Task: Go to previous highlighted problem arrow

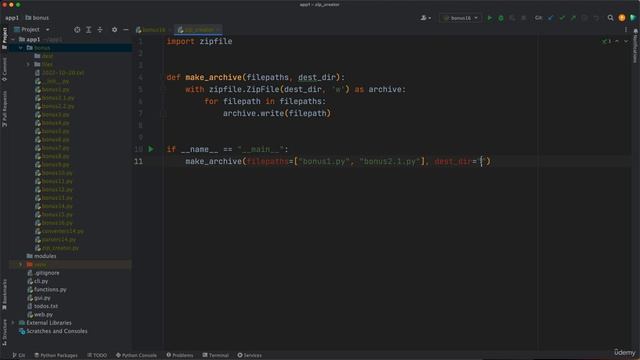Action: 617,41
